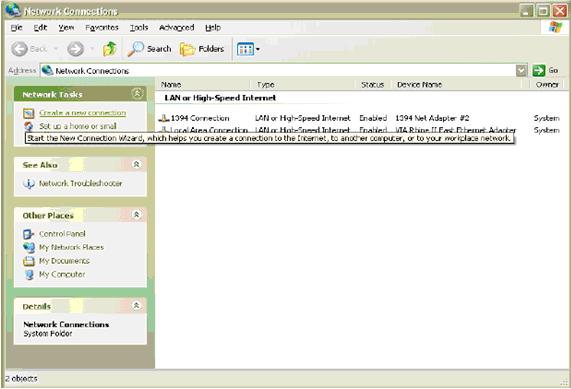571x389 pixels.
Task: Click Set up a home or small link
Action: pyautogui.click(x=78, y=126)
